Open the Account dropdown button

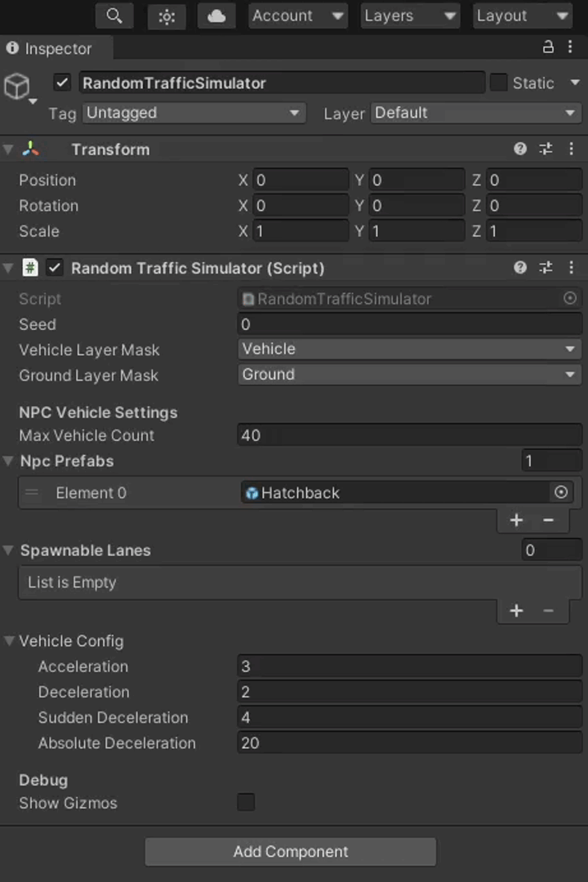[298, 16]
